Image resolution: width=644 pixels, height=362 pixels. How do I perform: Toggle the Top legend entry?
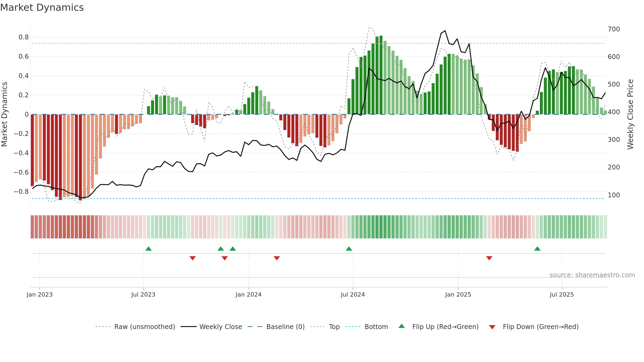pos(325,327)
